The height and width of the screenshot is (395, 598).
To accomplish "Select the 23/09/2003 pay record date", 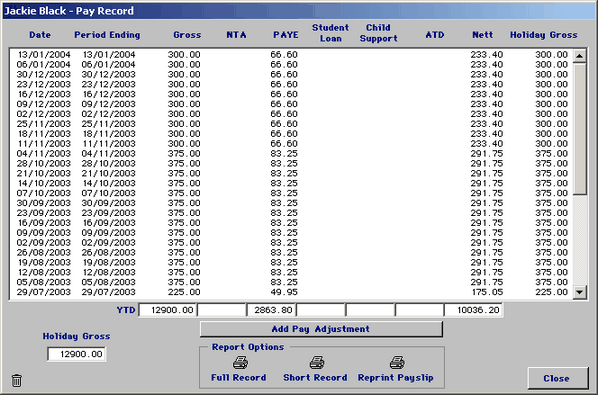I will [44, 213].
